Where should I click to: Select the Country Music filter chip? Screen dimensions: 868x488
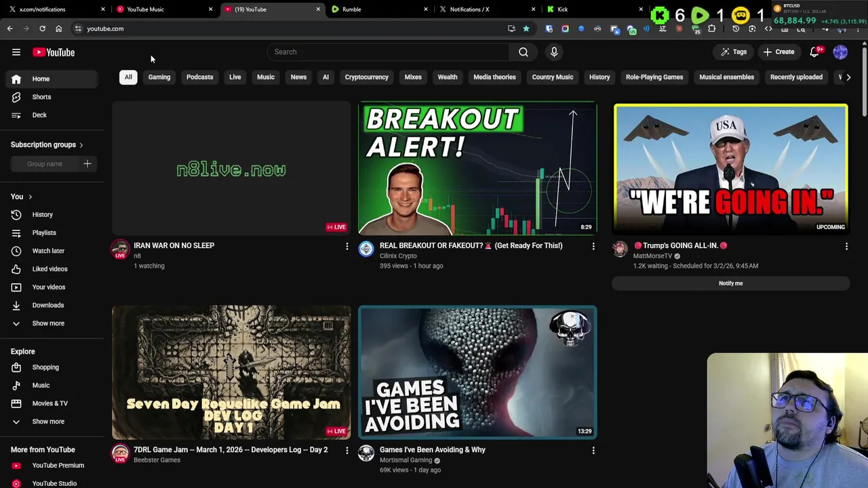553,77
